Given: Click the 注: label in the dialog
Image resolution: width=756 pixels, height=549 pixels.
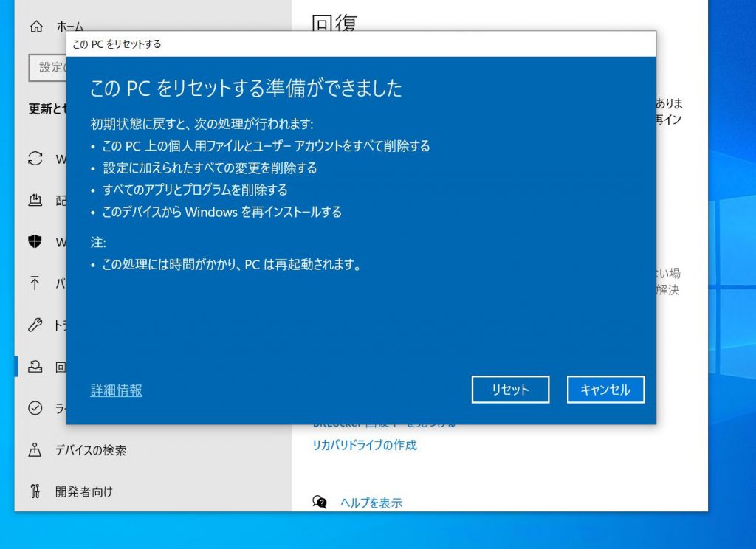Looking at the screenshot, I should click(x=98, y=243).
